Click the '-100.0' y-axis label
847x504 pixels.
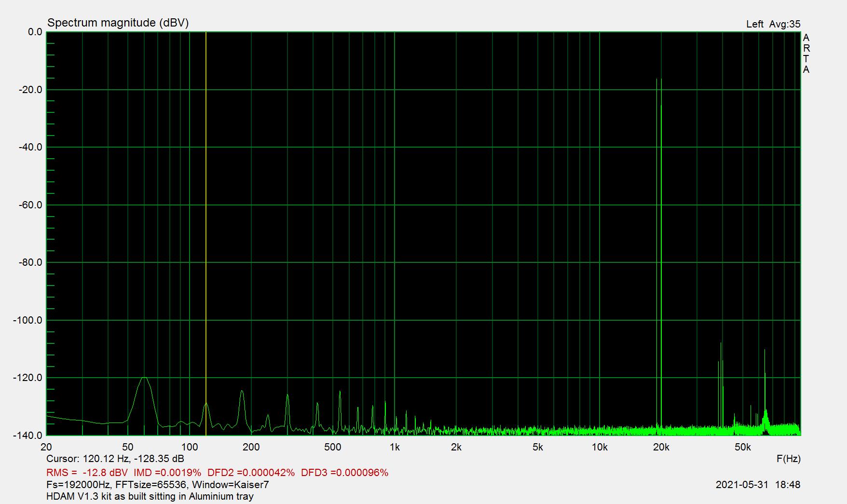(28, 320)
